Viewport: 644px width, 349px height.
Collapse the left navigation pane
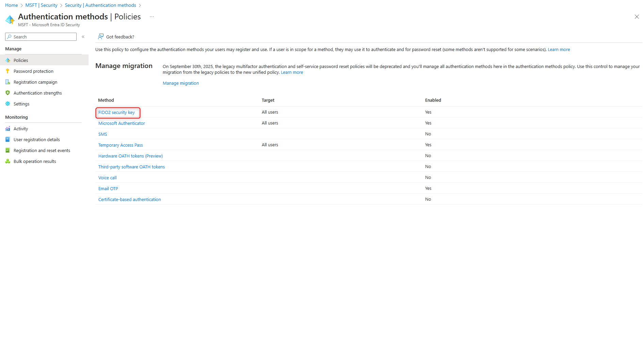point(83,36)
